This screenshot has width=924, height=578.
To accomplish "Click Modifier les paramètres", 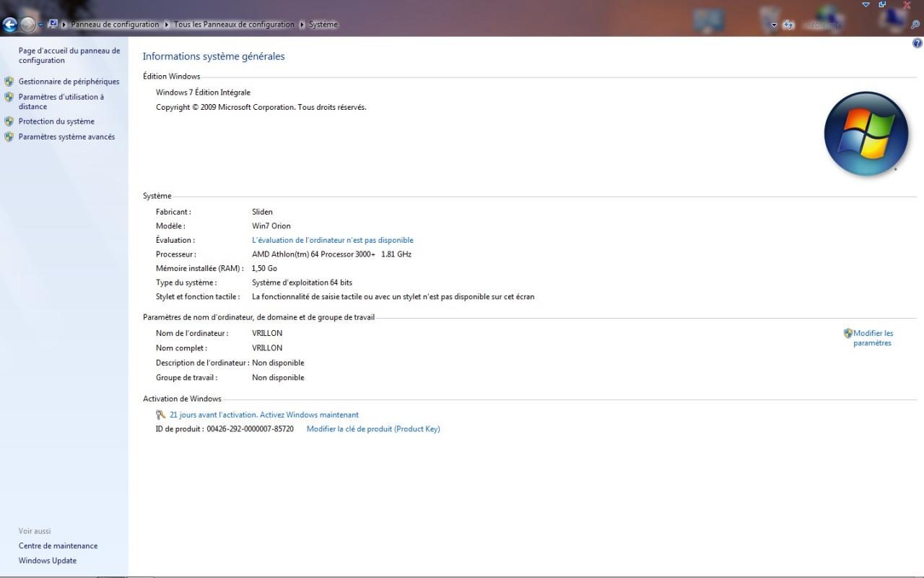I will tap(873, 338).
